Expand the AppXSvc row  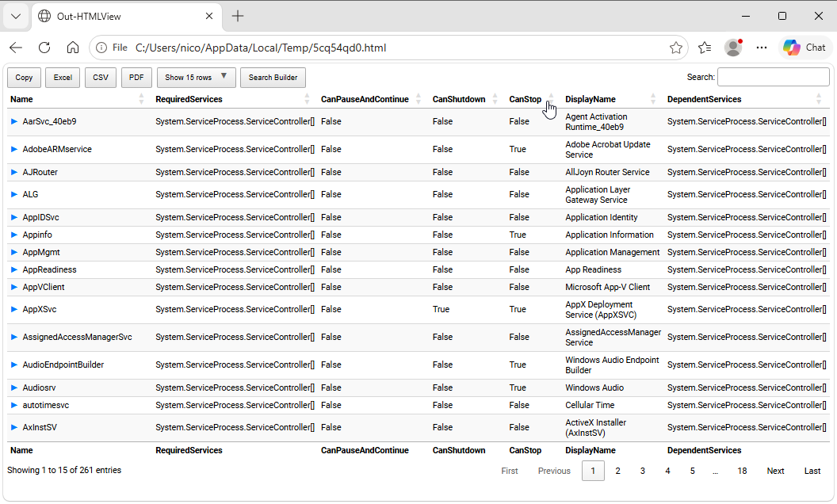[x=14, y=309]
